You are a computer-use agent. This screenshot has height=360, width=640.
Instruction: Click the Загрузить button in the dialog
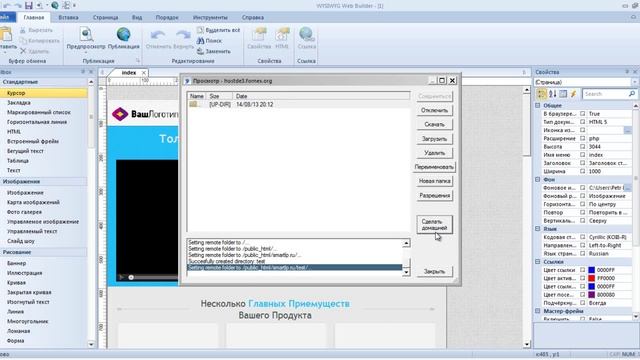(x=434, y=139)
